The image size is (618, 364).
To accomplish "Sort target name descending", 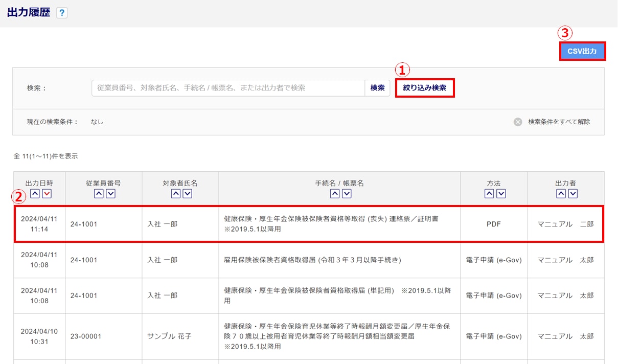I will (187, 194).
